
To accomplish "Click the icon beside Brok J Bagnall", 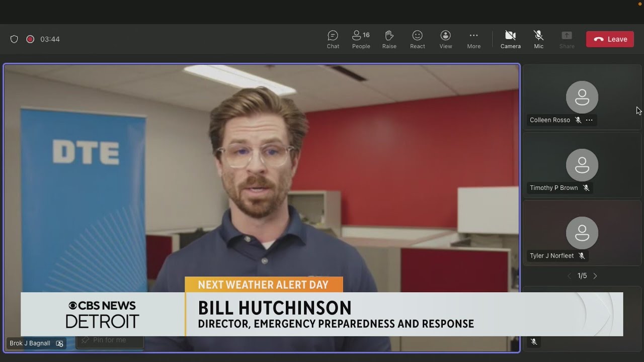I will [x=59, y=343].
